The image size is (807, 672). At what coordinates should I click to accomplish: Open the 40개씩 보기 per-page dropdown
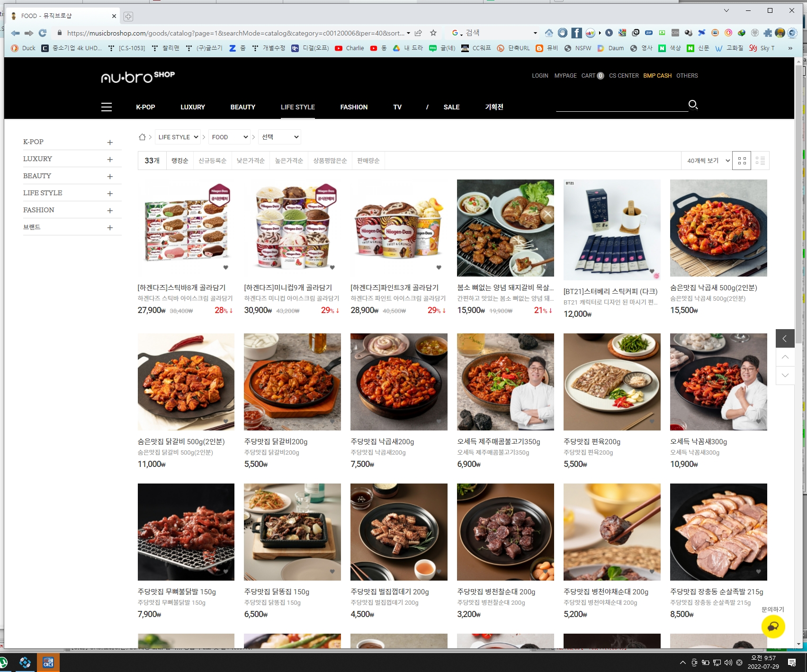(x=708, y=161)
